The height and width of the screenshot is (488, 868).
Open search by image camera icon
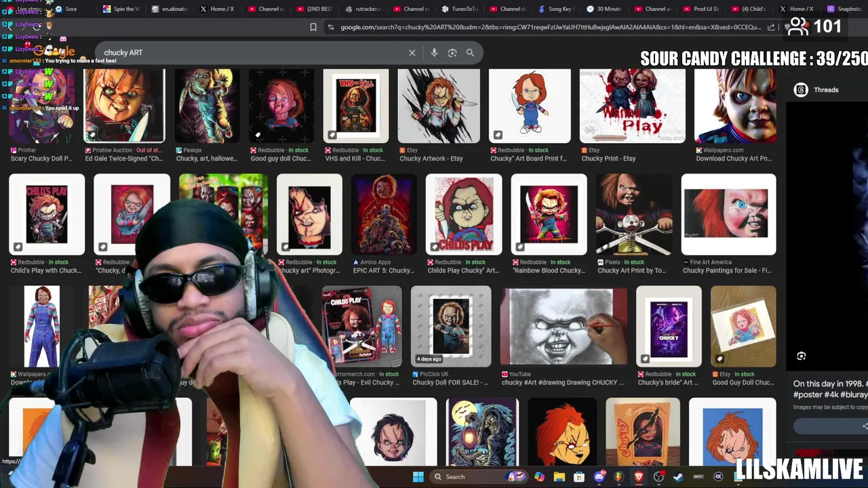pyautogui.click(x=452, y=53)
